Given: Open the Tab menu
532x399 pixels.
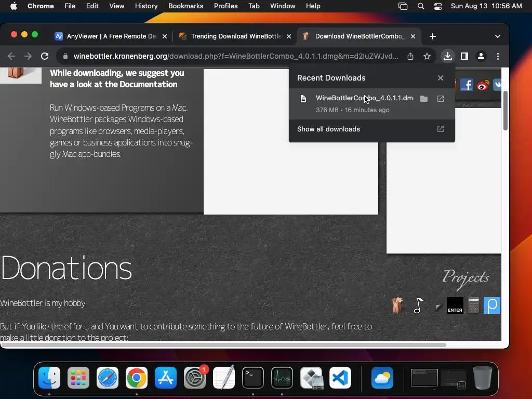Looking at the screenshot, I should tap(254, 6).
